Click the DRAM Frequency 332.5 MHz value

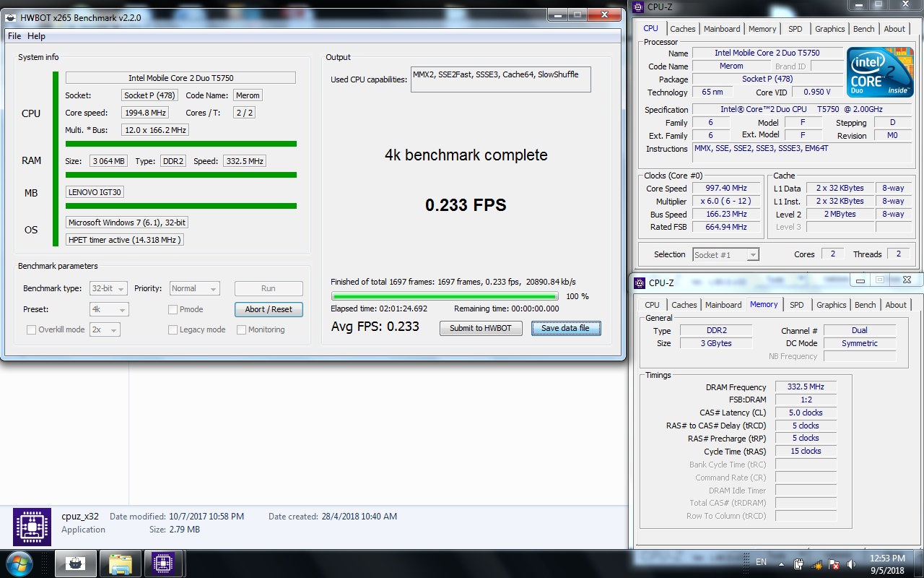point(806,387)
